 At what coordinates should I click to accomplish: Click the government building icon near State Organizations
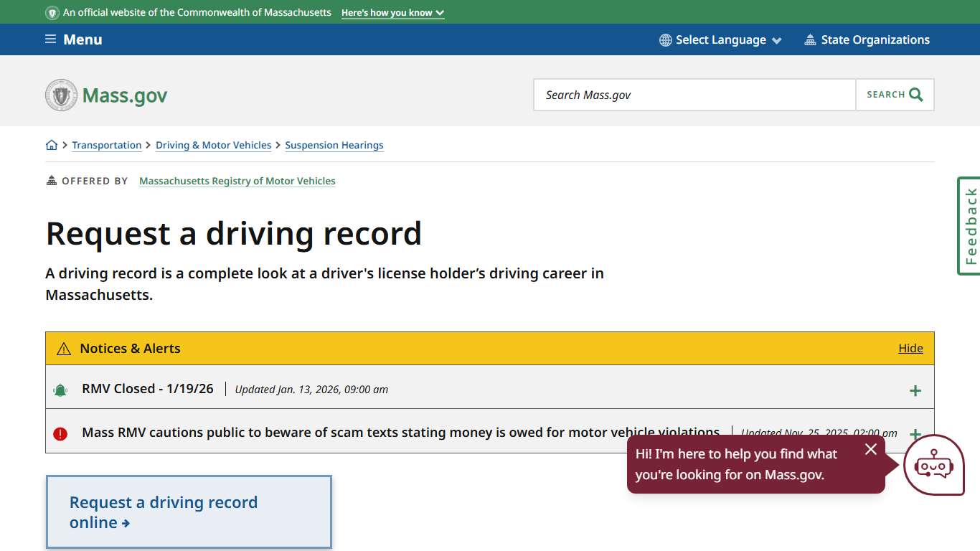pos(811,39)
